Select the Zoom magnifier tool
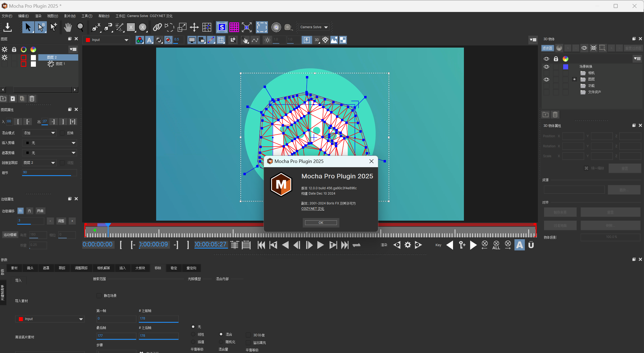This screenshot has height=353, width=644. [80, 27]
